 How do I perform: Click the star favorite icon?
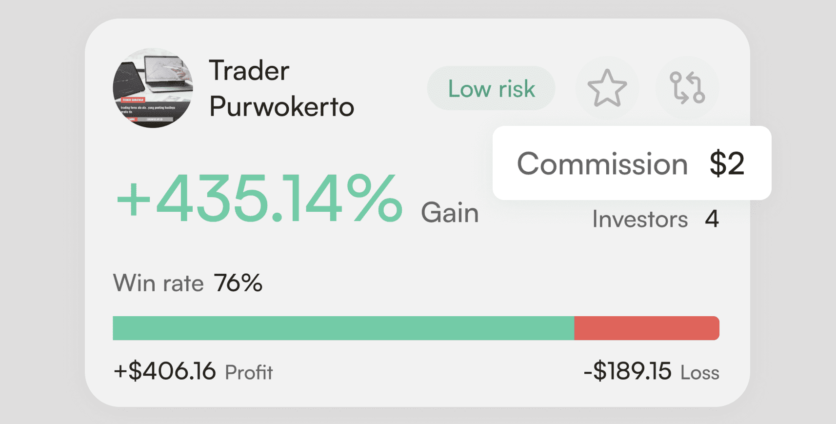pyautogui.click(x=606, y=89)
